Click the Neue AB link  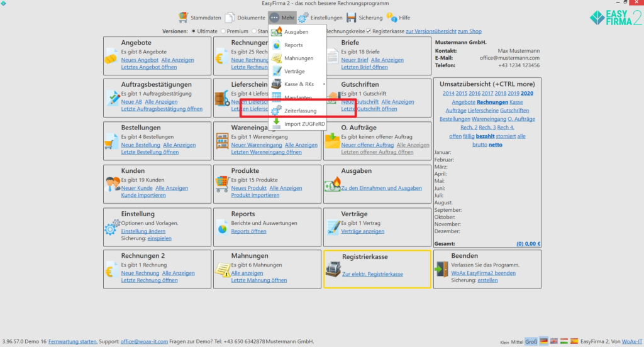point(131,102)
